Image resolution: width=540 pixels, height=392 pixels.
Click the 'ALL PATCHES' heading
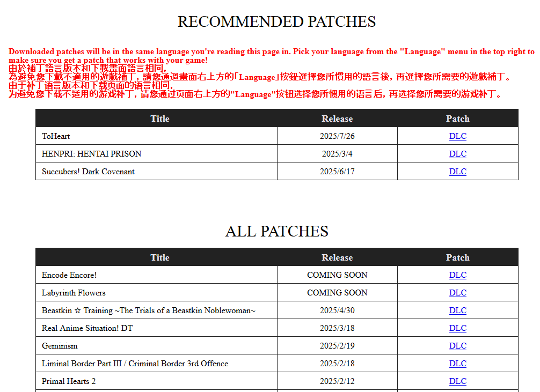276,231
